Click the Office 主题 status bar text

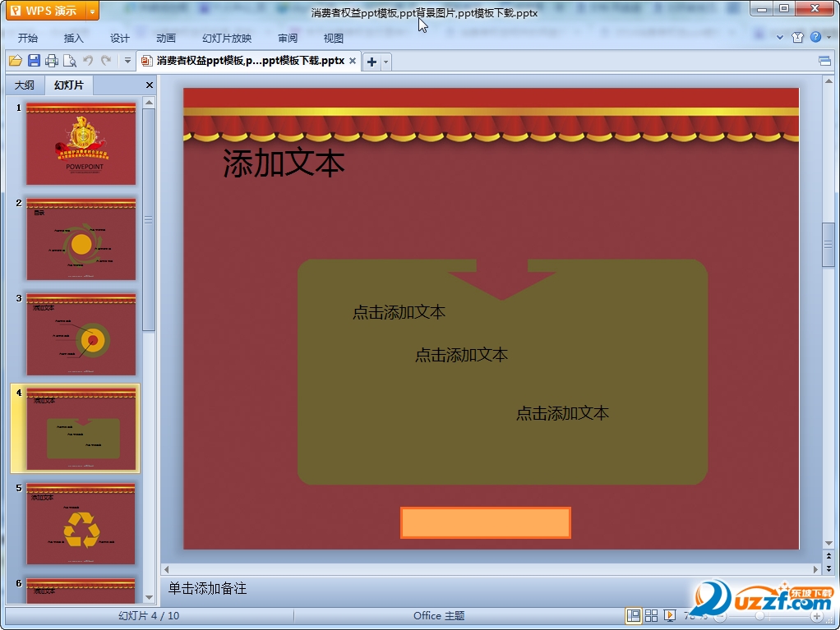[439, 615]
